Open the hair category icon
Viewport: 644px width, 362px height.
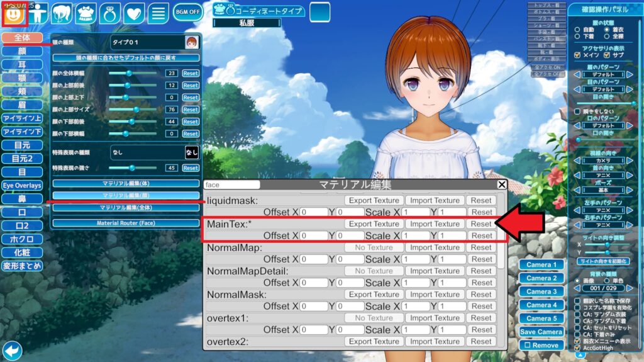(62, 13)
